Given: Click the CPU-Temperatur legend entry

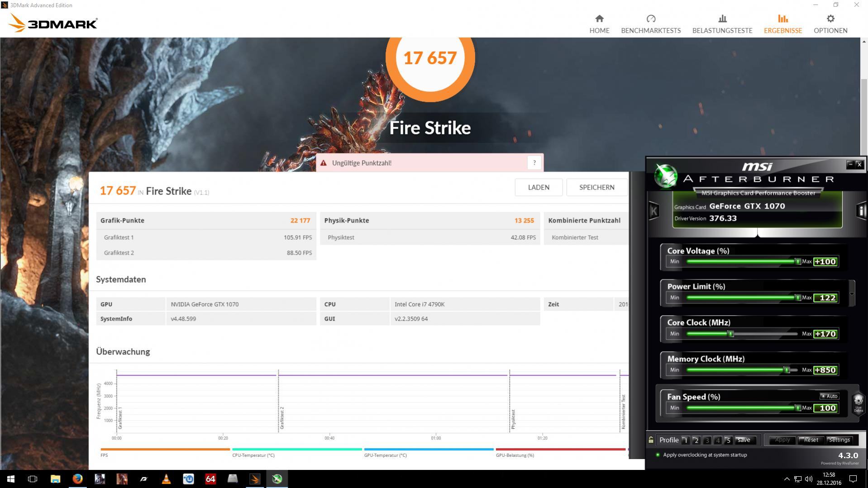Looking at the screenshot, I should coord(297,452).
